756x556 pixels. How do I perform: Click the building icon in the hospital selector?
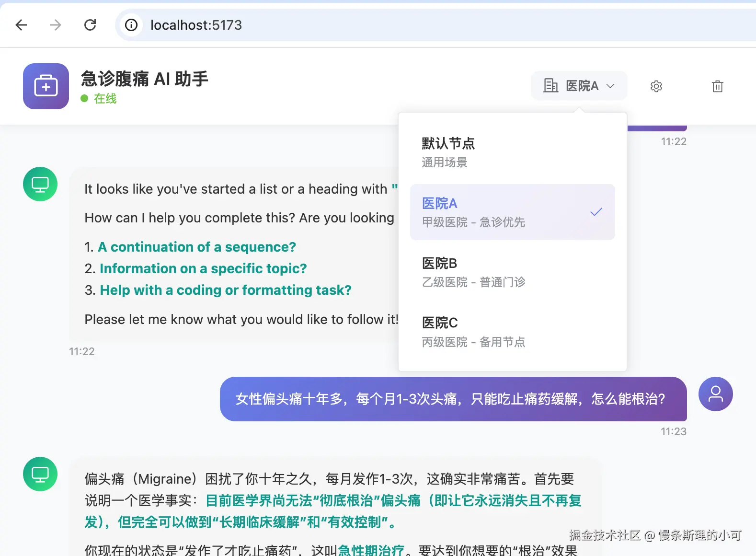[x=550, y=86]
